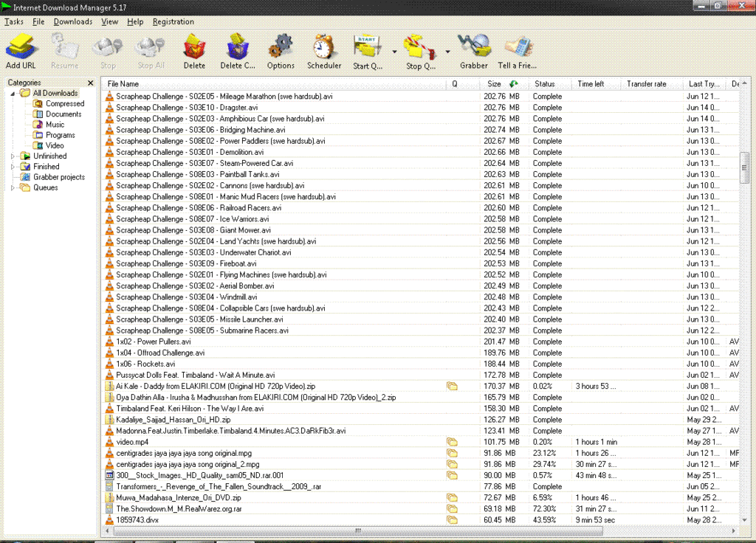Viewport: 756px width, 543px height.
Task: Sort by the Time left column header
Action: pyautogui.click(x=596, y=84)
